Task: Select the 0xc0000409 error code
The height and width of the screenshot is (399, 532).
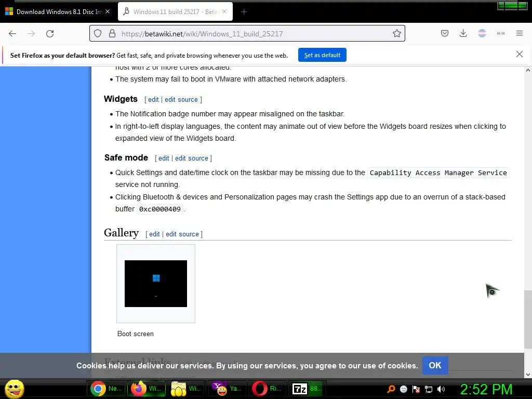Action: [x=160, y=209]
